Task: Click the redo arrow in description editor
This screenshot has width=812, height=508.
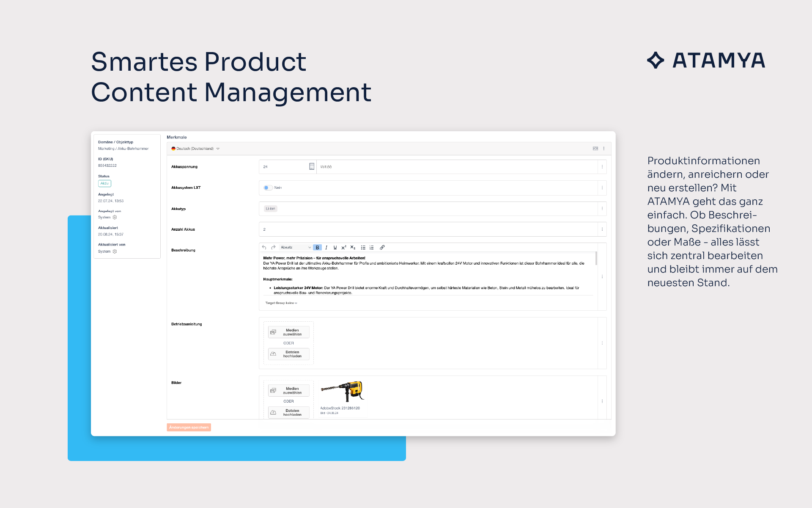Action: [273, 247]
